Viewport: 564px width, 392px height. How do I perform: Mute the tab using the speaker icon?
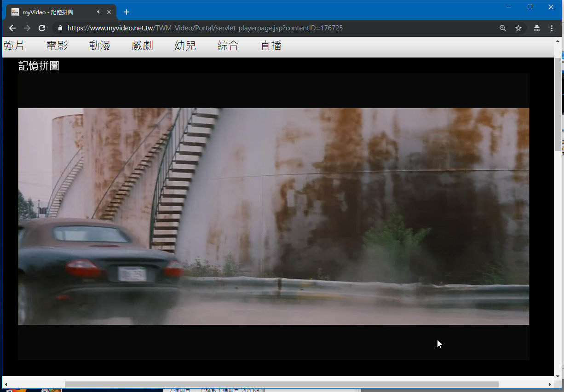click(x=99, y=12)
